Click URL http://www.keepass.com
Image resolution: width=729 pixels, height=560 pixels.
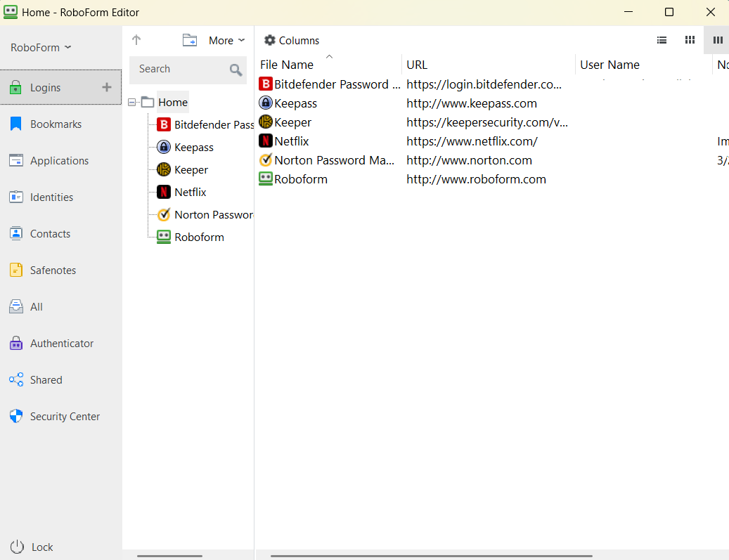(472, 103)
